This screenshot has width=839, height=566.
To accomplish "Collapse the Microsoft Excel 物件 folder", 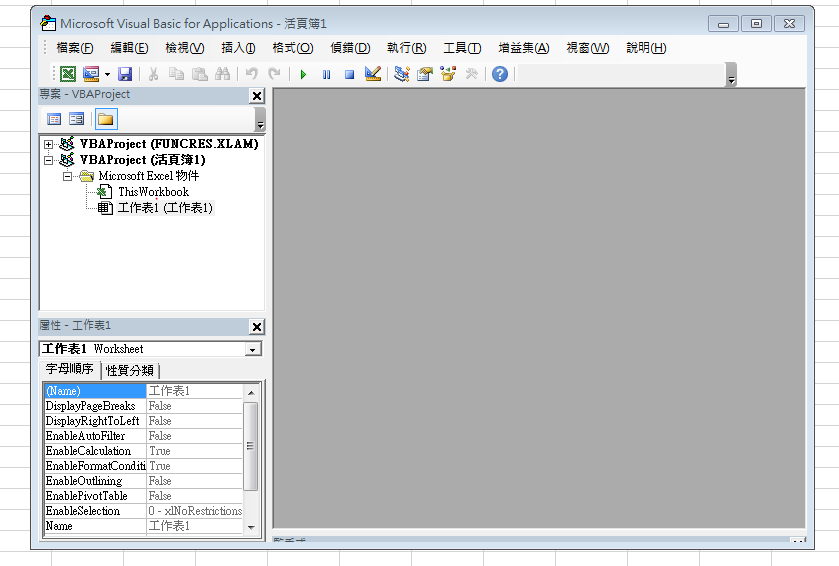I will 68,176.
